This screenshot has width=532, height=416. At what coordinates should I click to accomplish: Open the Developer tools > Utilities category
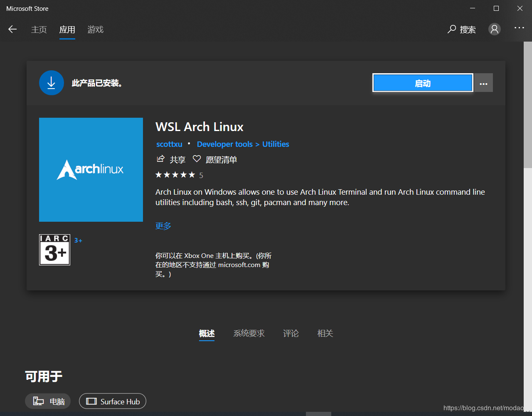click(243, 144)
